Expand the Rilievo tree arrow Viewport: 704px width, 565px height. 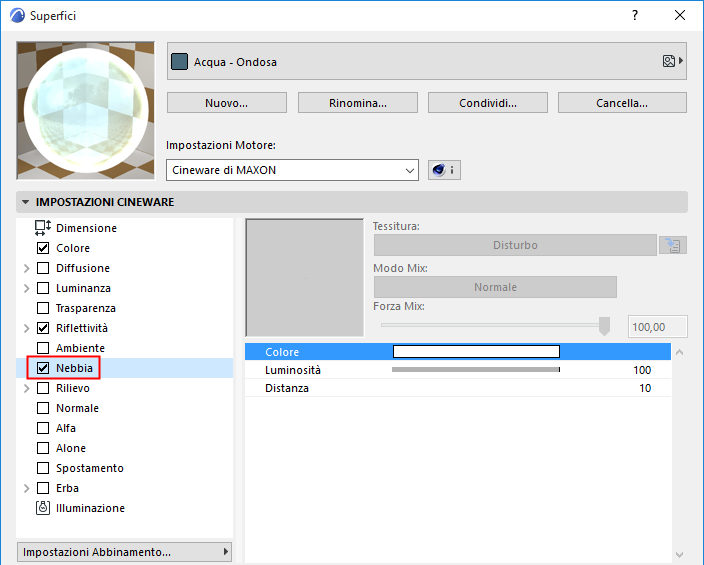pos(26,388)
